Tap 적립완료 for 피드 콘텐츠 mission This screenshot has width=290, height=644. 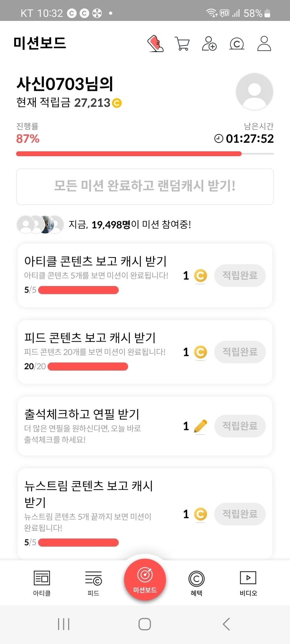click(240, 352)
